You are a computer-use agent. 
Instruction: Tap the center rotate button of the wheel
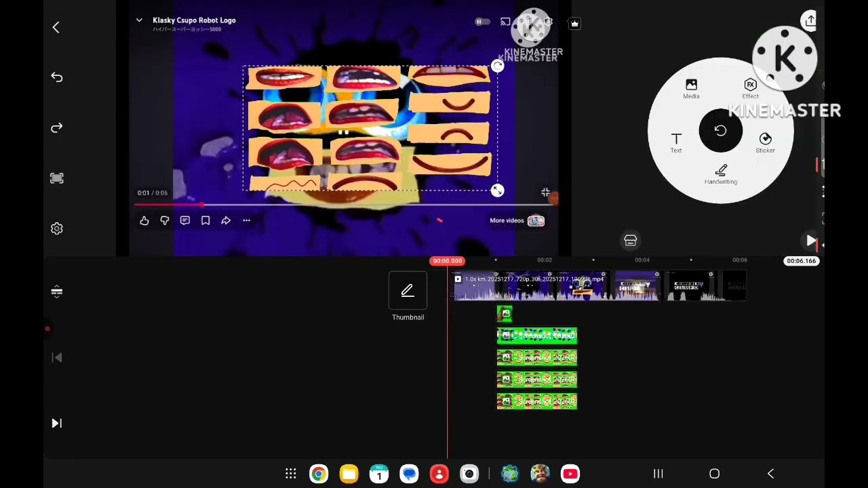pos(720,131)
